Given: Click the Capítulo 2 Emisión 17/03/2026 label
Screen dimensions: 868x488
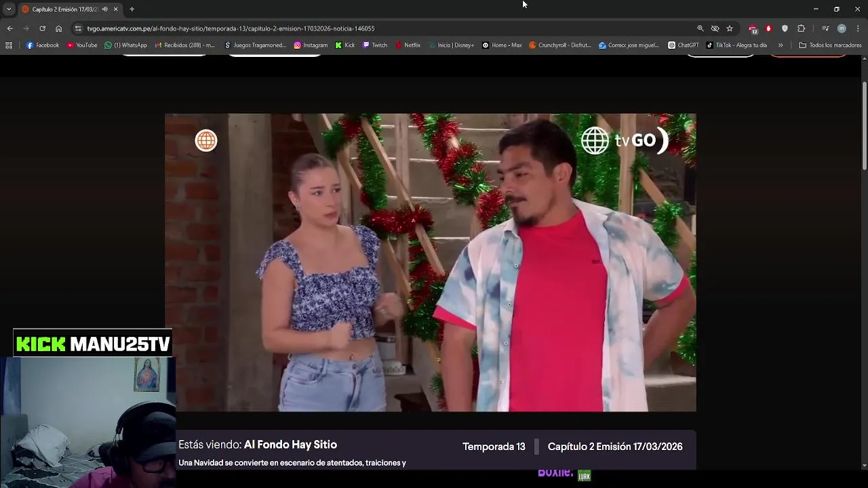Looking at the screenshot, I should (x=615, y=447).
